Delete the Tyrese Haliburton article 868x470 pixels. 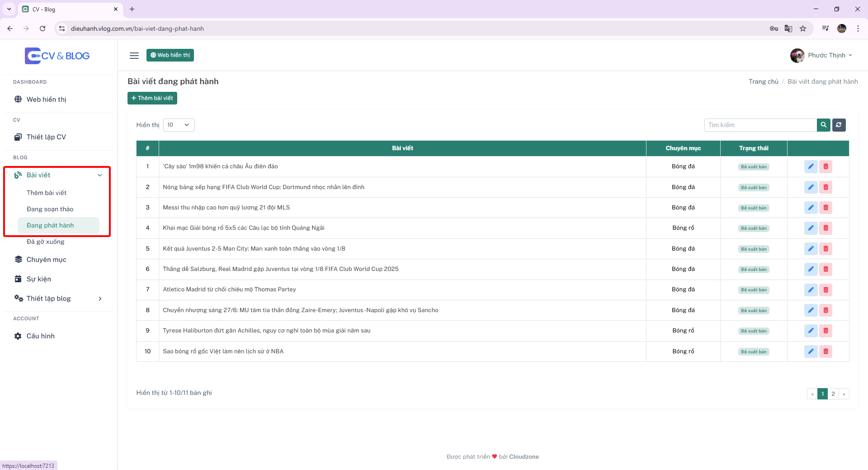pos(826,331)
